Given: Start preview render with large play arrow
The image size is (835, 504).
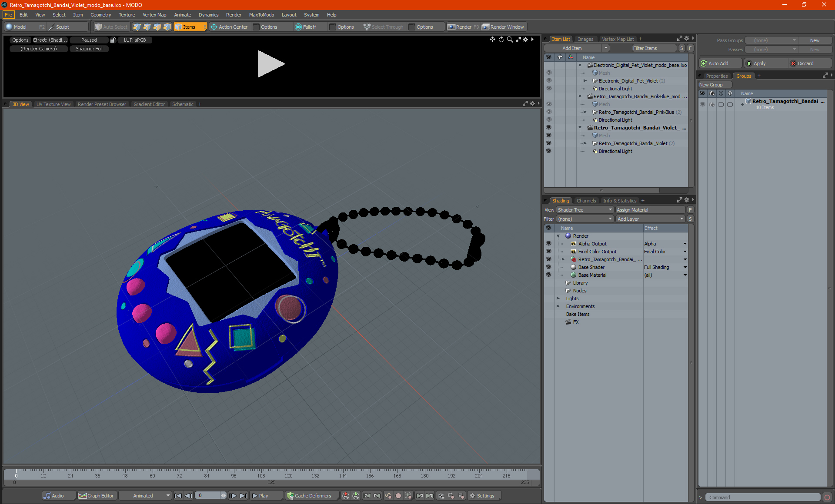Looking at the screenshot, I should [x=271, y=64].
